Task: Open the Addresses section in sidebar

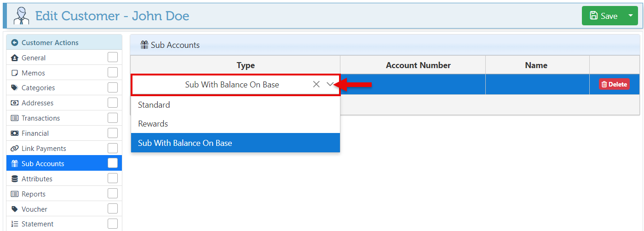Action: [37, 103]
